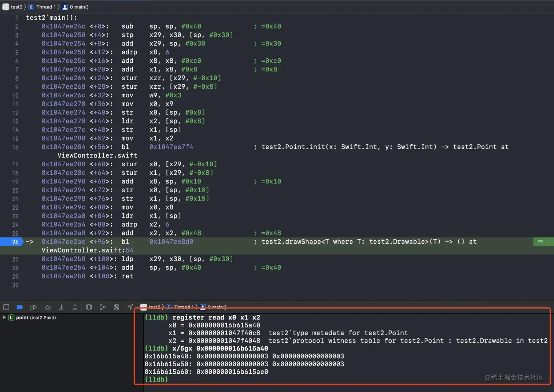Click the last (lldb) prompt line
The image size is (554, 392).
tap(156, 379)
